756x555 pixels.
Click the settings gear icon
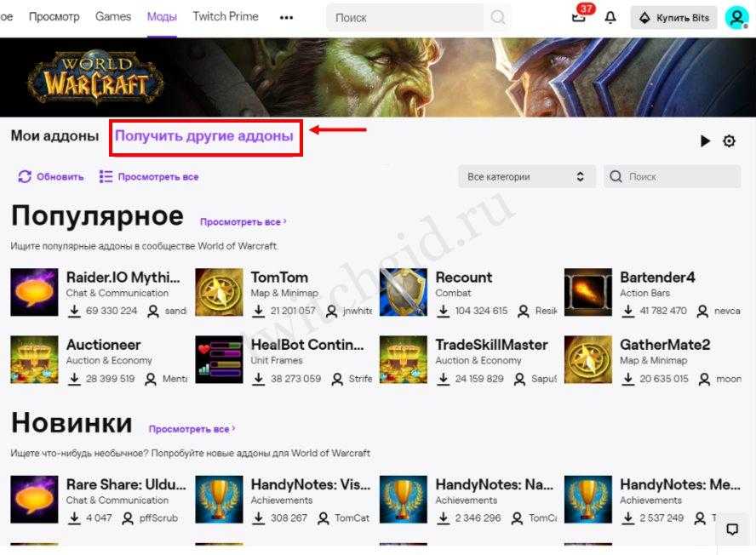(729, 141)
